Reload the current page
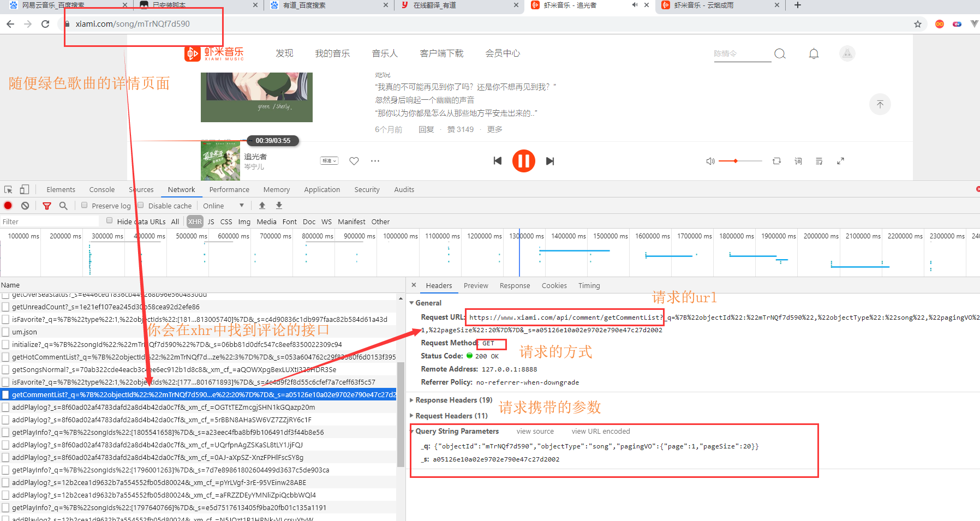 [45, 24]
